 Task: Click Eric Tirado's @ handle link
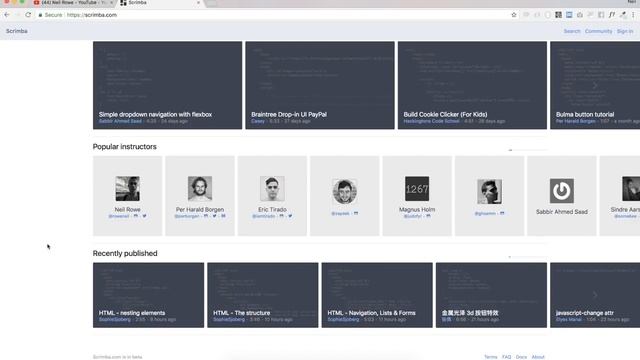[x=264, y=216]
